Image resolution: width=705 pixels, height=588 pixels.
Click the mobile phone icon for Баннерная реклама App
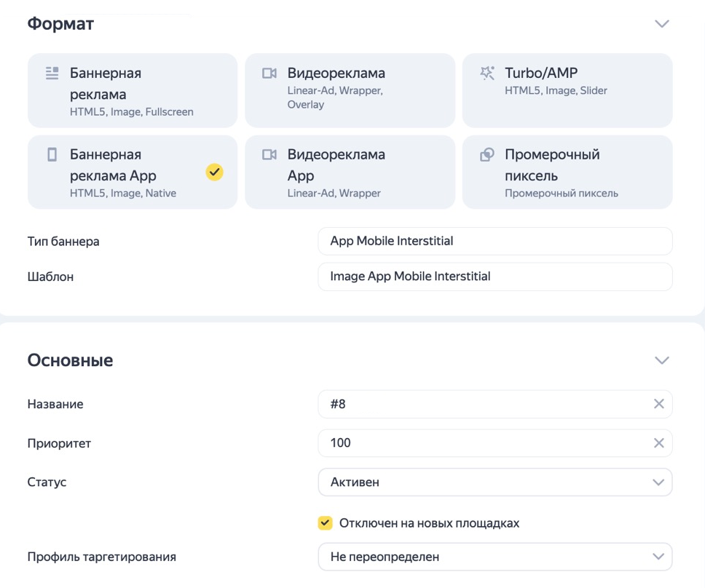coord(52,154)
